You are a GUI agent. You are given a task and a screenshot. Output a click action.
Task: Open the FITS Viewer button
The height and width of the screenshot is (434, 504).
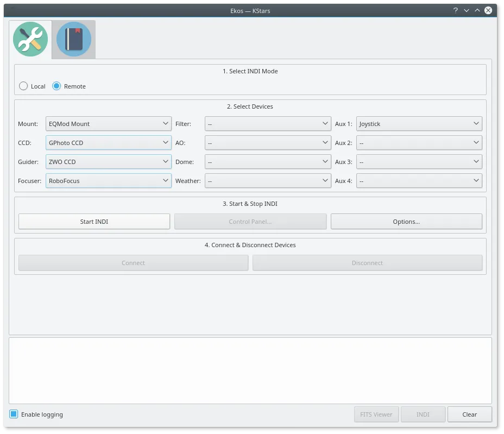(x=376, y=414)
